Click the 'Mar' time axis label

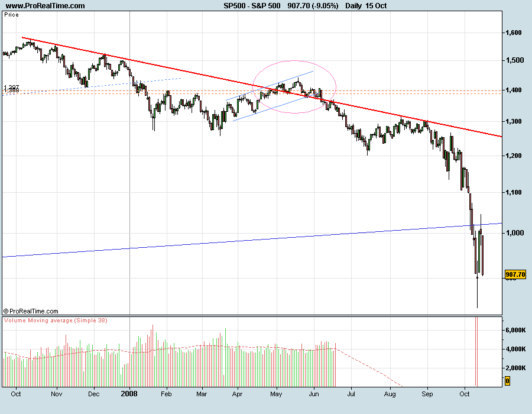click(202, 394)
